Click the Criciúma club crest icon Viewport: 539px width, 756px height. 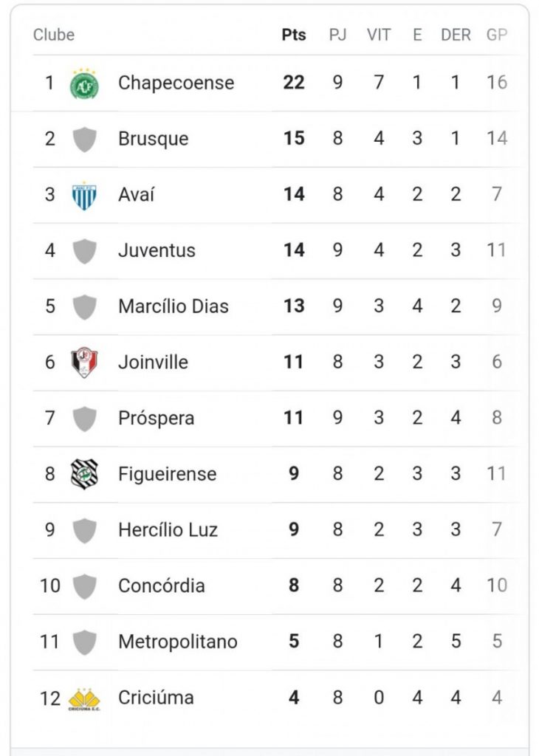click(84, 698)
